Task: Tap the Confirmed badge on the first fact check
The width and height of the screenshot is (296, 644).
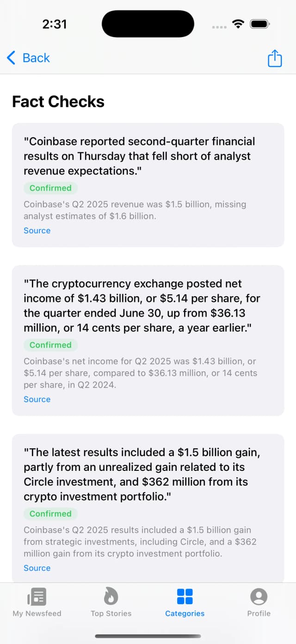Action: (50, 188)
